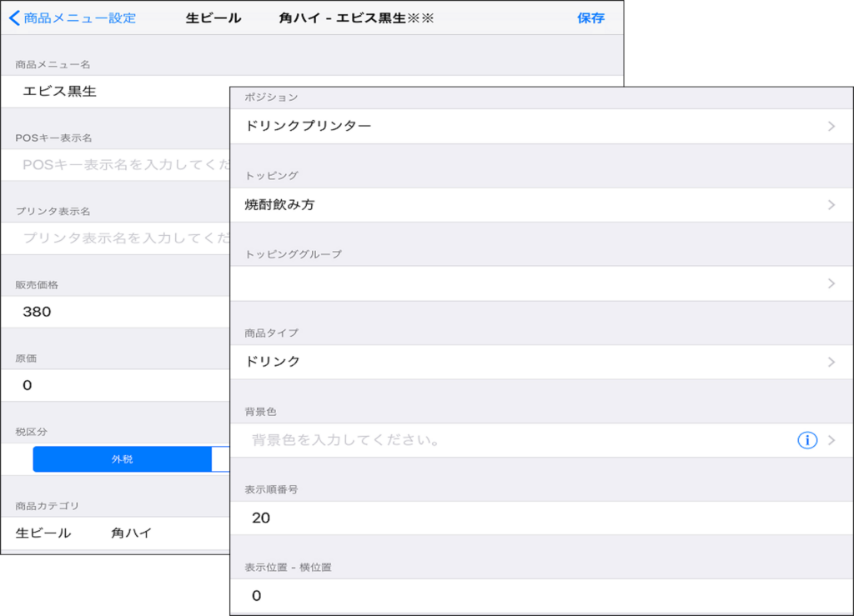854x616 pixels.
Task: Expand chevron on ドリンク product type row
Action: 831,362
